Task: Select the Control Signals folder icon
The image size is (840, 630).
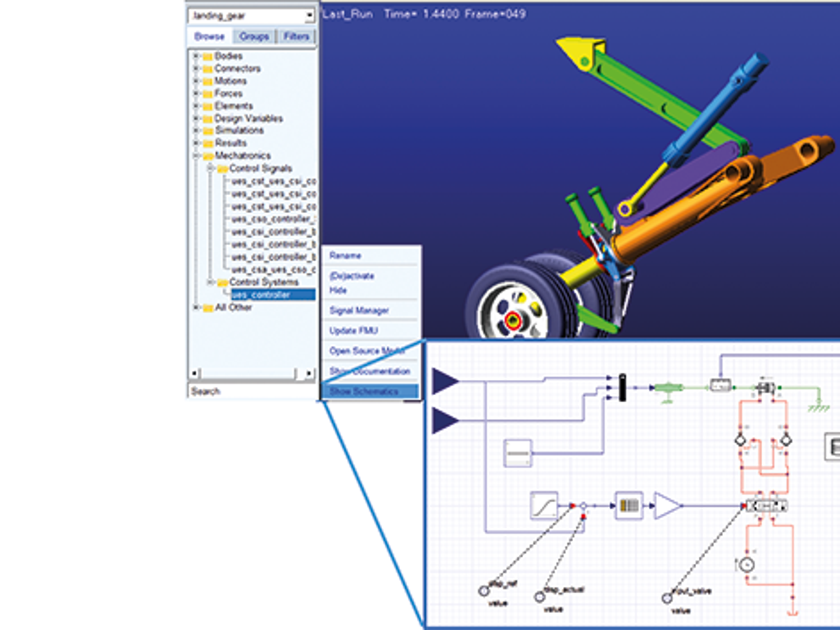Action: tap(223, 169)
